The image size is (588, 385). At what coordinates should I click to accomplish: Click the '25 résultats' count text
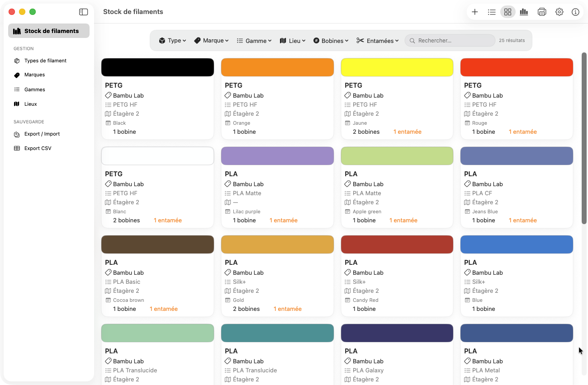click(512, 41)
